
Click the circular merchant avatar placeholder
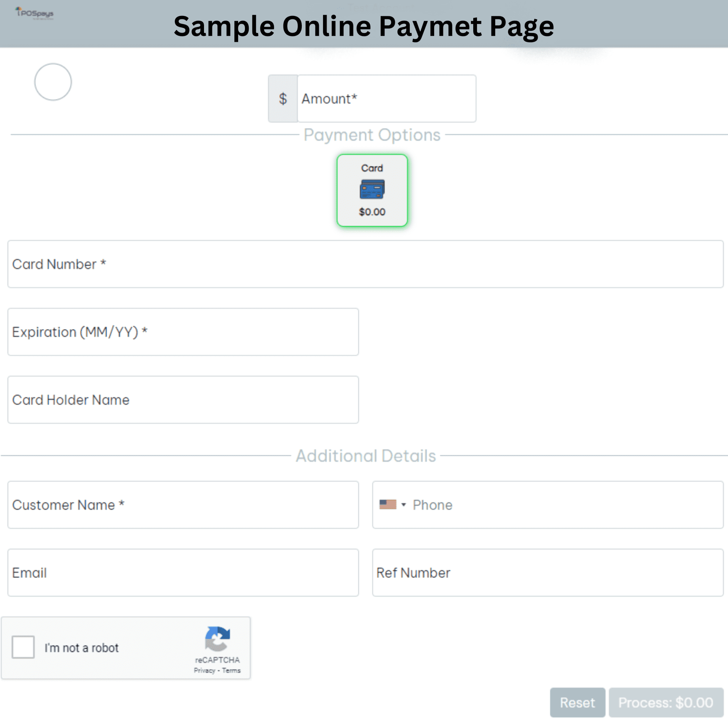(53, 82)
